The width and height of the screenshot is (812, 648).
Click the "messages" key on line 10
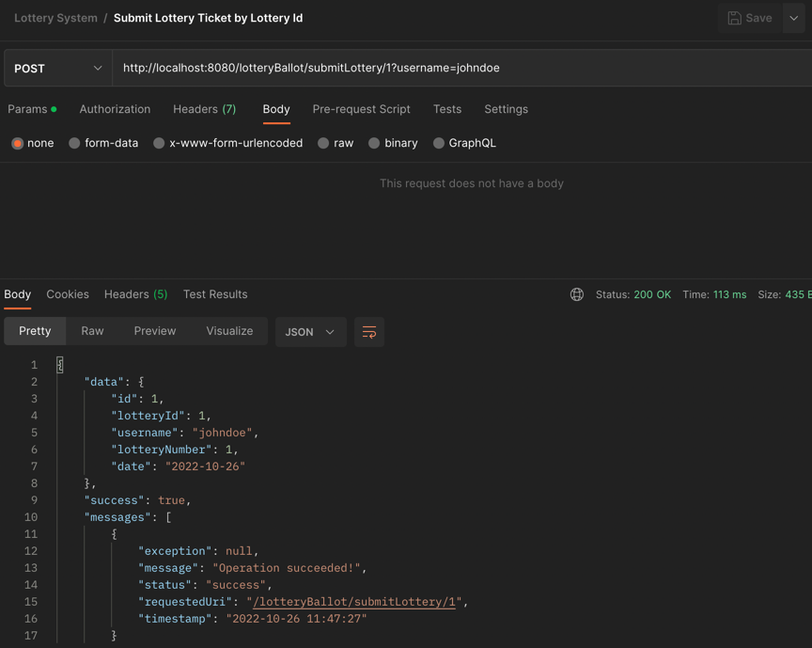pyautogui.click(x=117, y=517)
